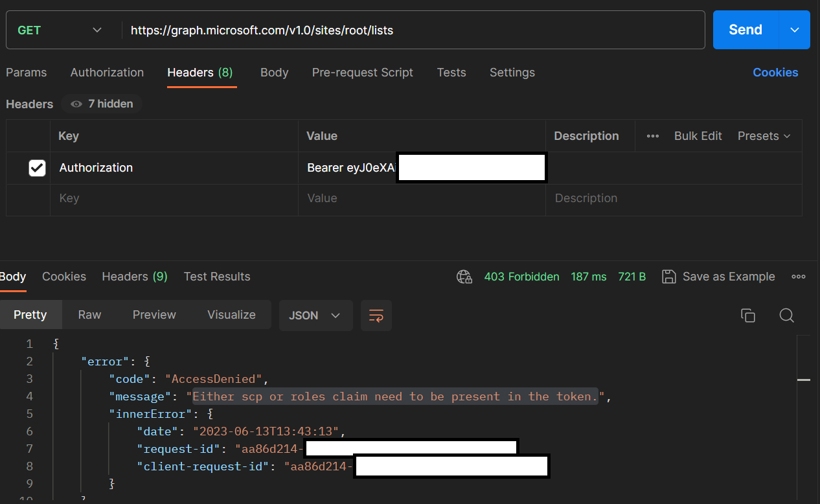
Task: Open the headers table more options ellipsis
Action: [653, 136]
